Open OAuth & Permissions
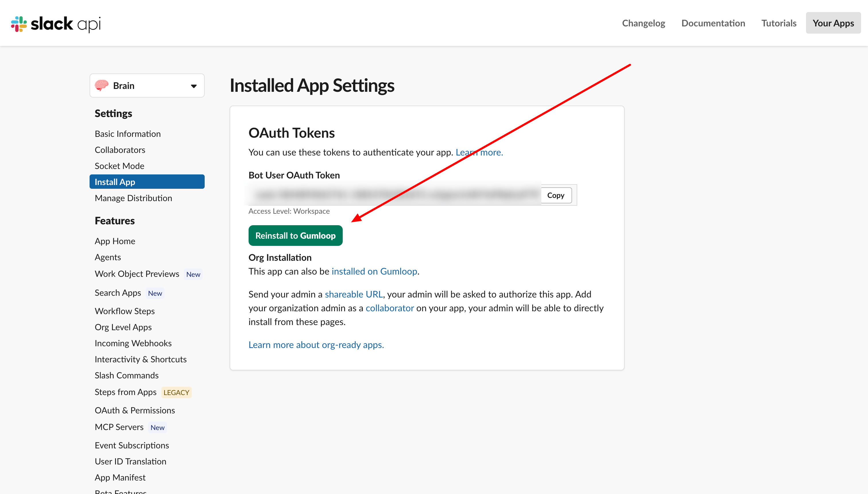The height and width of the screenshot is (494, 868). coord(135,410)
